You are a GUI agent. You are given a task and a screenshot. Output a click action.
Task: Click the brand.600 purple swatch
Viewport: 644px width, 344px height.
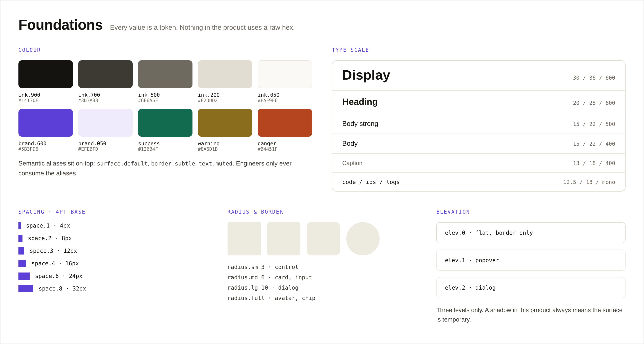pos(45,123)
